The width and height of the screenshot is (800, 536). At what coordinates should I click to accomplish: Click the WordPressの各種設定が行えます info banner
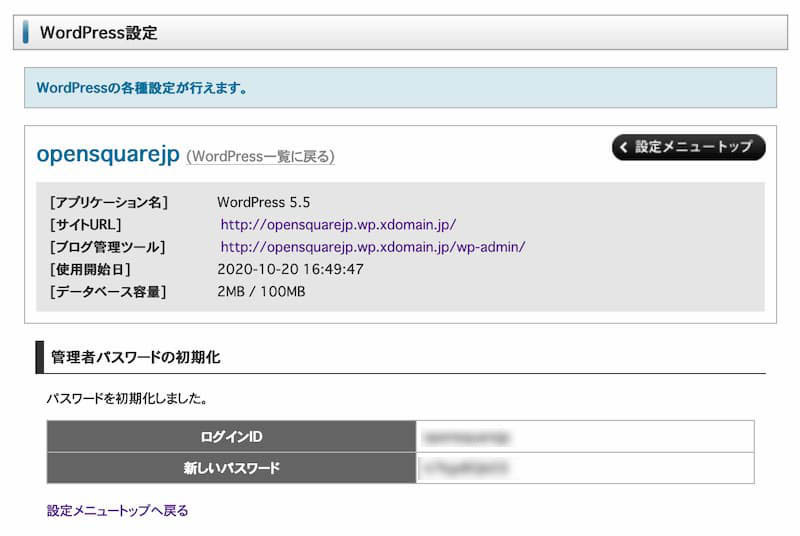[x=142, y=88]
